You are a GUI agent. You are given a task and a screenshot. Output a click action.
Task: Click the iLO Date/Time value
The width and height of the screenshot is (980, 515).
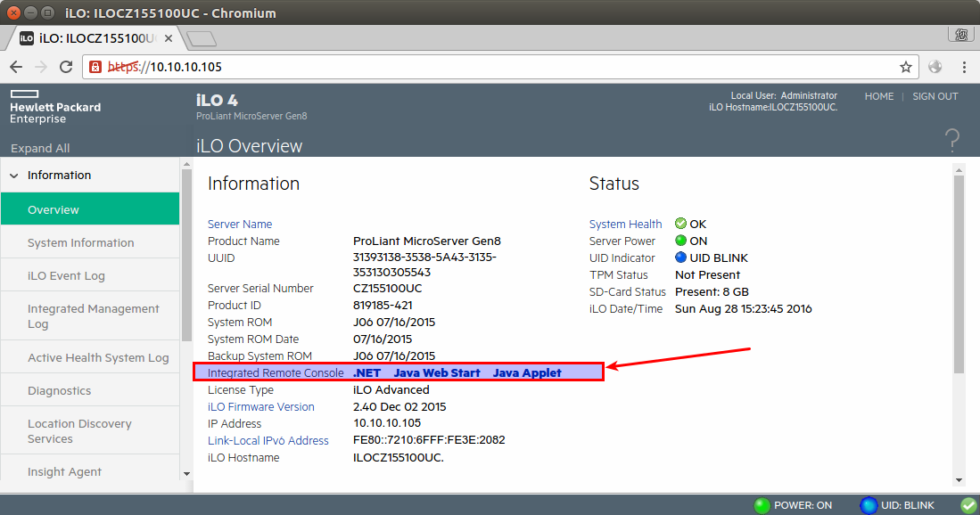[x=743, y=308]
